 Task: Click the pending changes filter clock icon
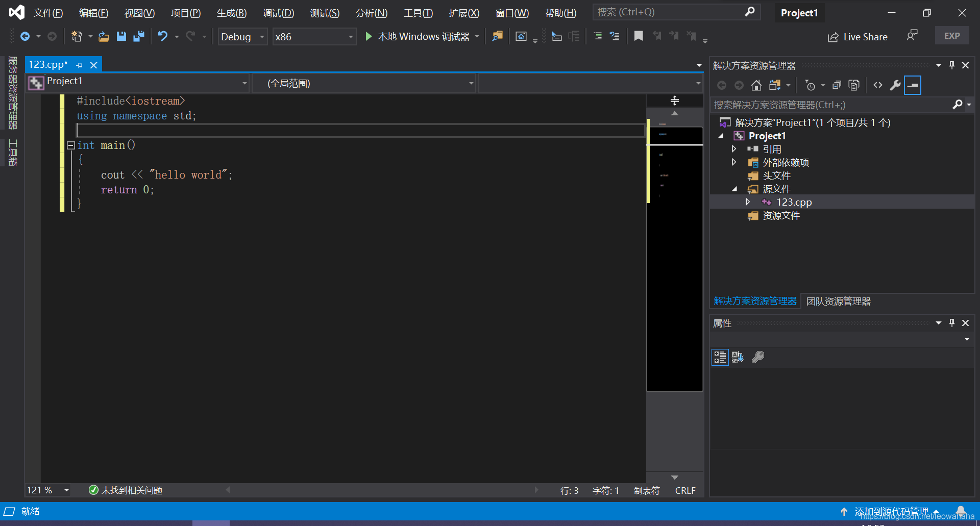[x=810, y=85]
